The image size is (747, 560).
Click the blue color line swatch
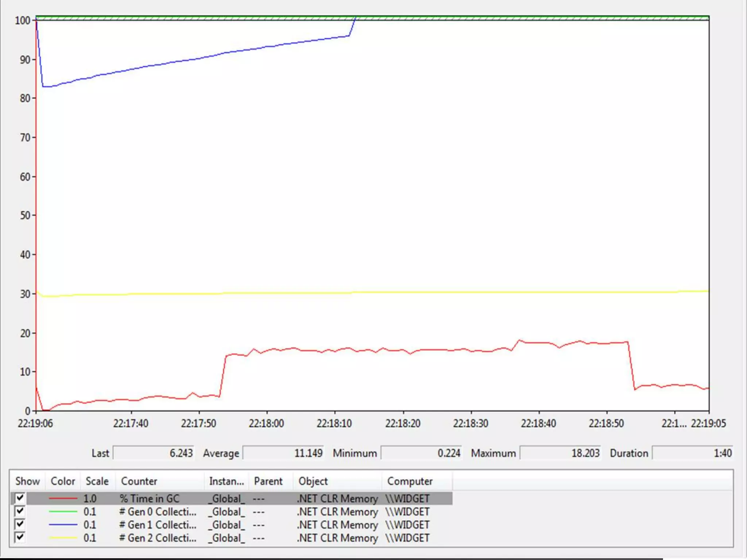[63, 525]
